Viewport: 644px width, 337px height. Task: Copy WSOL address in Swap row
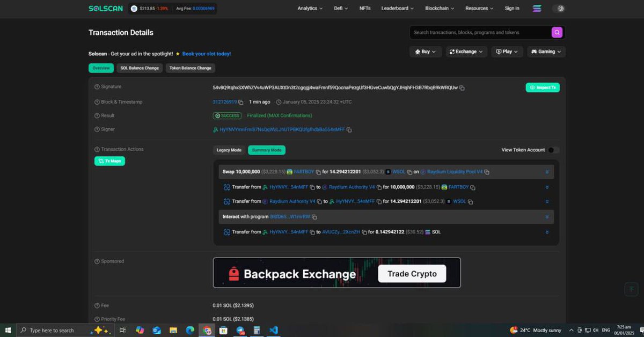point(409,172)
